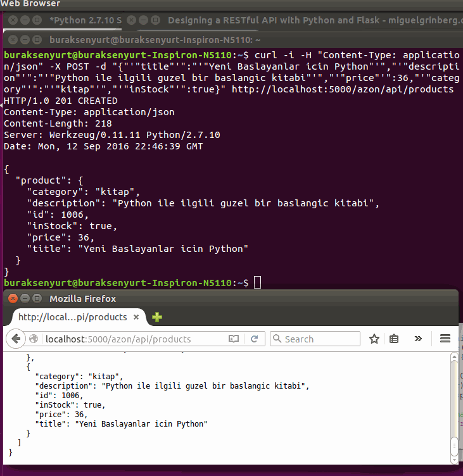
Task: Minimize the Designing a RESTful API window
Action: point(143,20)
